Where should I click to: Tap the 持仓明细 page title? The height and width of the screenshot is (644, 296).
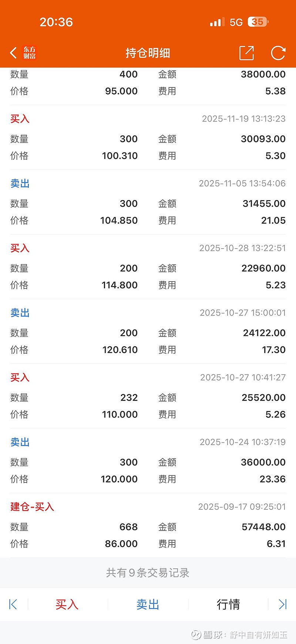coord(148,53)
